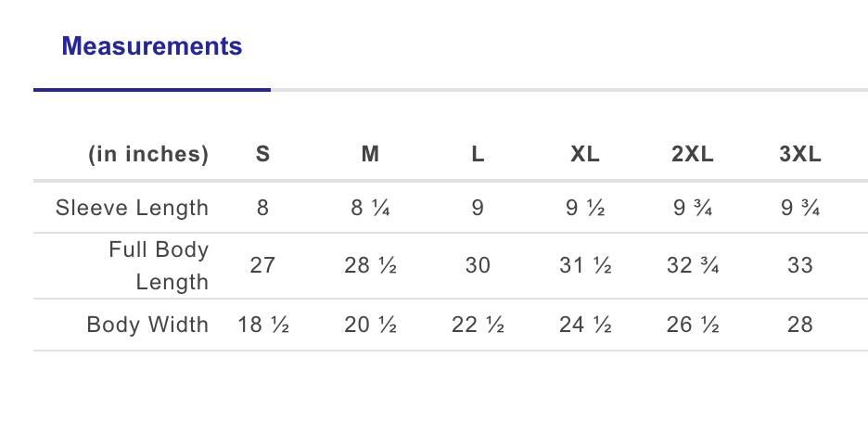Select the M size column header
This screenshot has width=868, height=447.
coord(370,155)
